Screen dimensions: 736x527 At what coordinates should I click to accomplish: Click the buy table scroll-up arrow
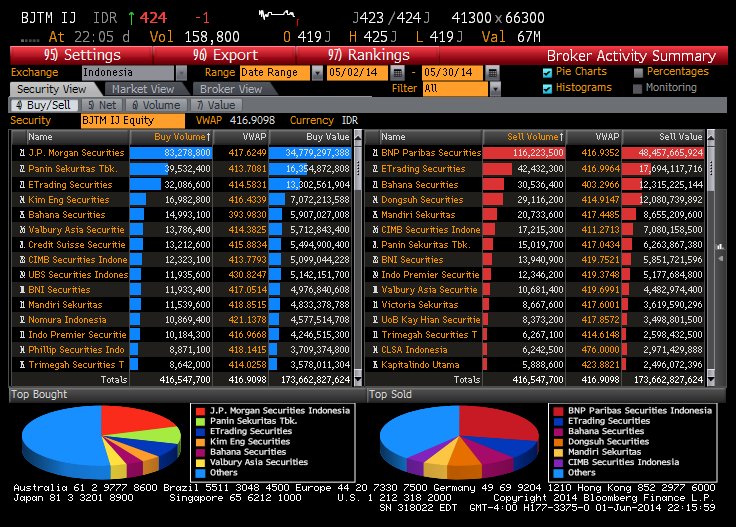click(x=359, y=137)
